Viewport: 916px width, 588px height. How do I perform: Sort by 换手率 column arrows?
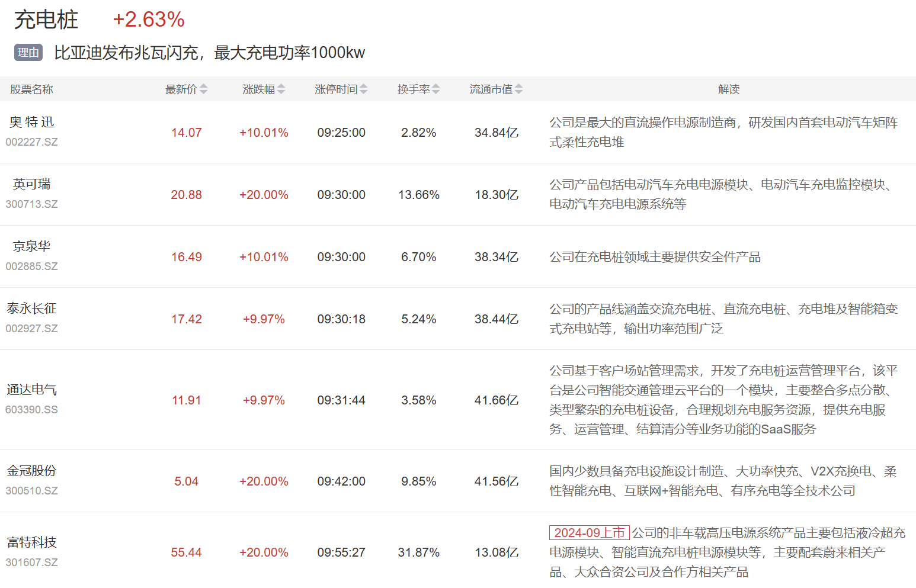(x=435, y=89)
